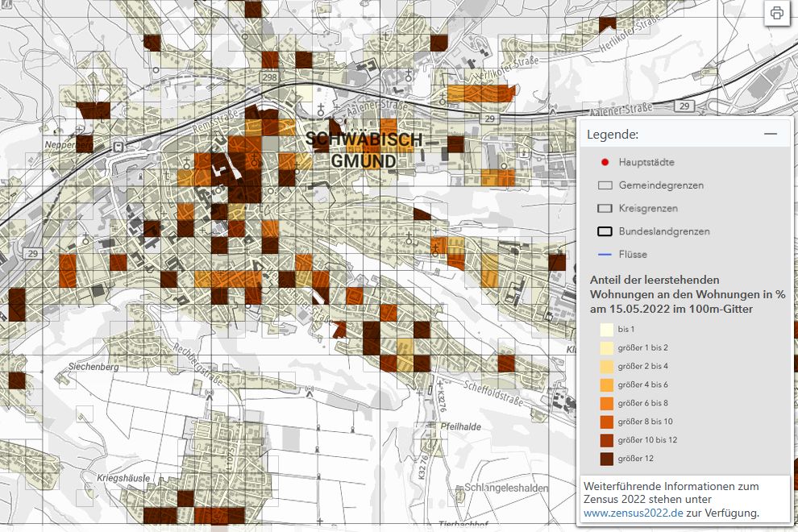Click the 'größer 8 bis 10' legend swatch
Viewport: 798px width, 532px height.
click(605, 422)
